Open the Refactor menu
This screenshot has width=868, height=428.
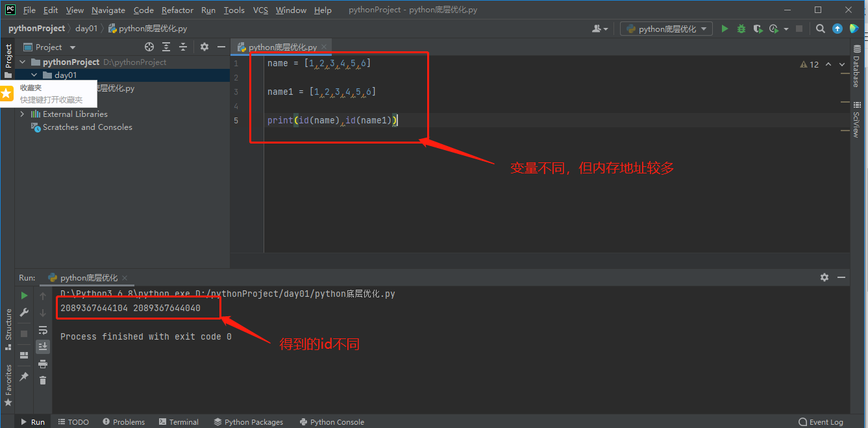click(x=177, y=10)
